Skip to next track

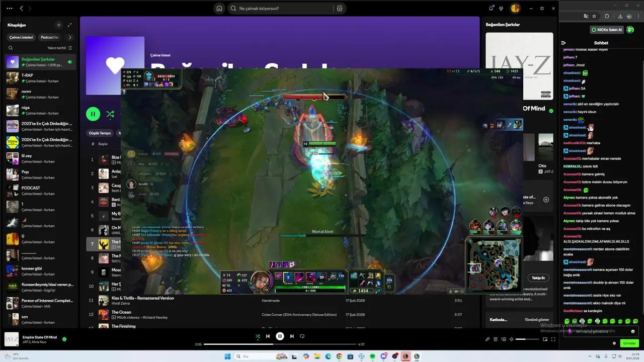292,336
